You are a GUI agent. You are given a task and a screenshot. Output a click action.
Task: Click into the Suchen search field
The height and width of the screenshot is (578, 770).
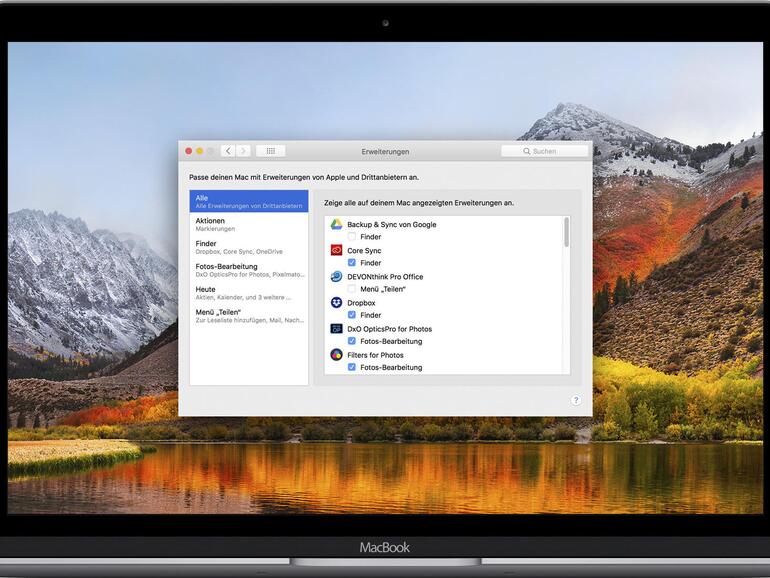pyautogui.click(x=544, y=151)
